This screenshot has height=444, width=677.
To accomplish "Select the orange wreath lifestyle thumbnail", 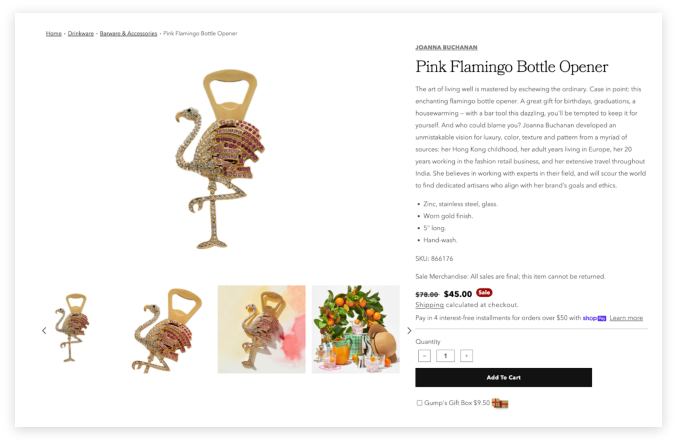I will 356,329.
